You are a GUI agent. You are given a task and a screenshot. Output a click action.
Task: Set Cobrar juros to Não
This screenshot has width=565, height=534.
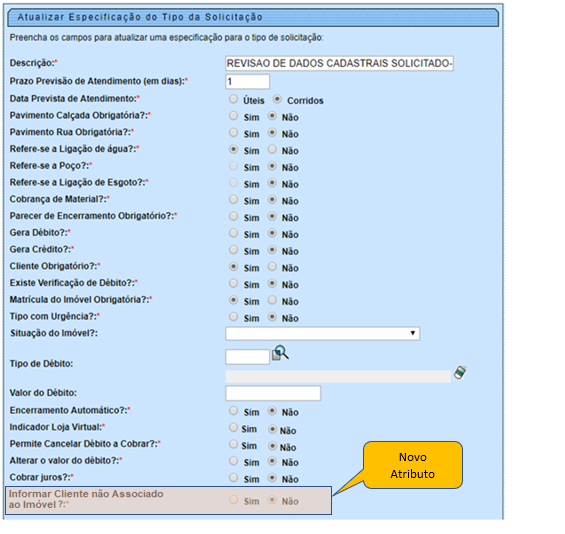click(272, 477)
